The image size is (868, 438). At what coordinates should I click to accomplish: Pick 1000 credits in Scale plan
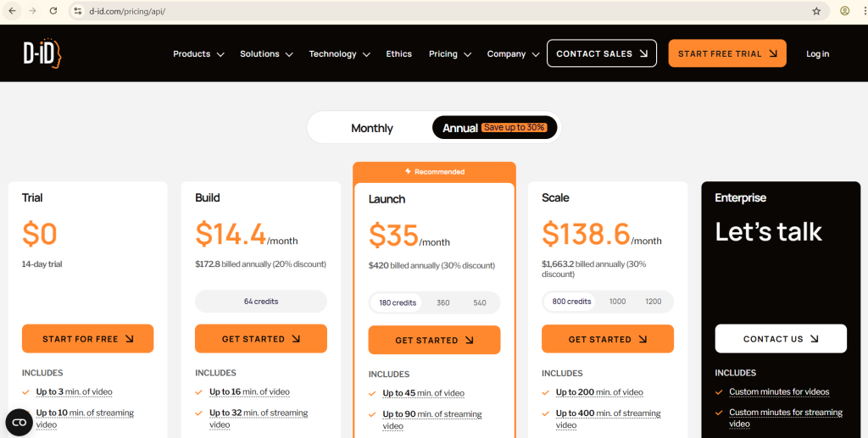tap(617, 302)
